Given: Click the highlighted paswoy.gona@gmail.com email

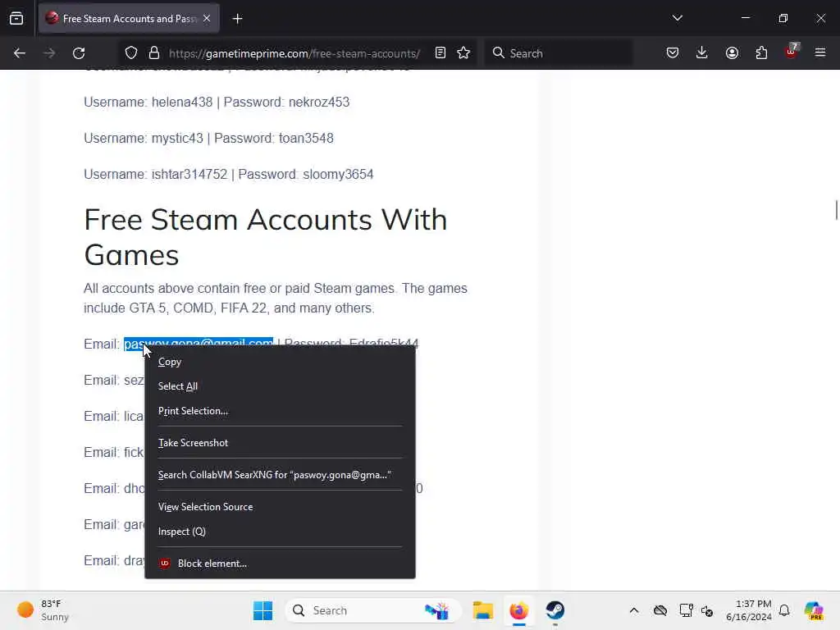Looking at the screenshot, I should click(199, 342).
